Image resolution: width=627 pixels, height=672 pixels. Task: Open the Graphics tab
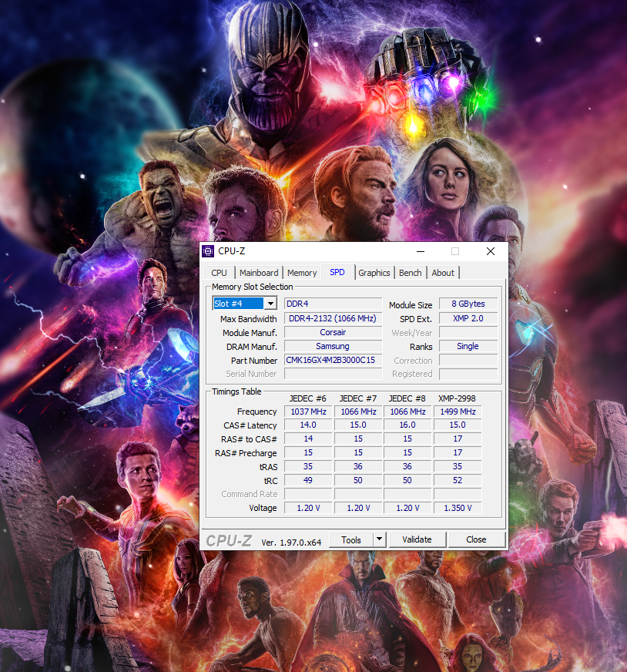point(374,273)
